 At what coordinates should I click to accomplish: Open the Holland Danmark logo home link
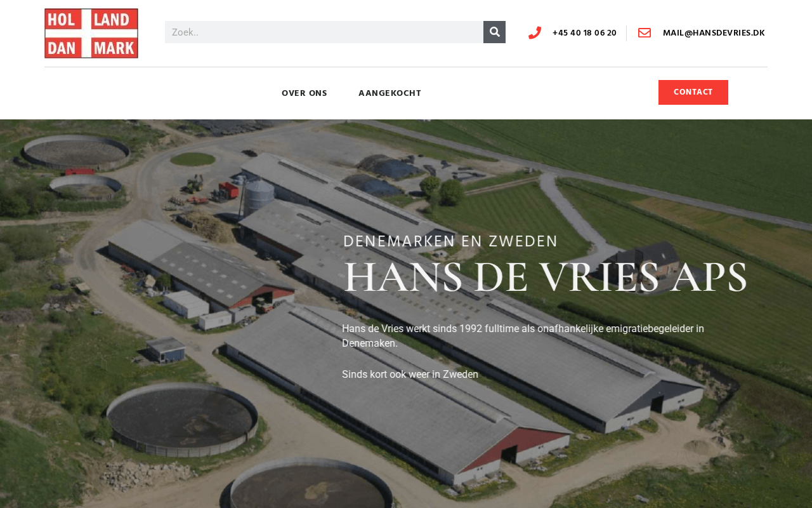(91, 33)
